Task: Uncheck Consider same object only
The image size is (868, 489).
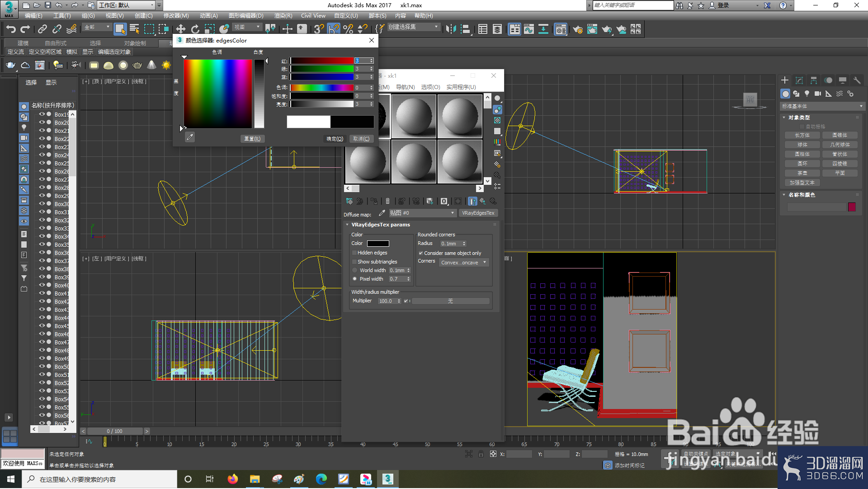Action: click(x=421, y=253)
